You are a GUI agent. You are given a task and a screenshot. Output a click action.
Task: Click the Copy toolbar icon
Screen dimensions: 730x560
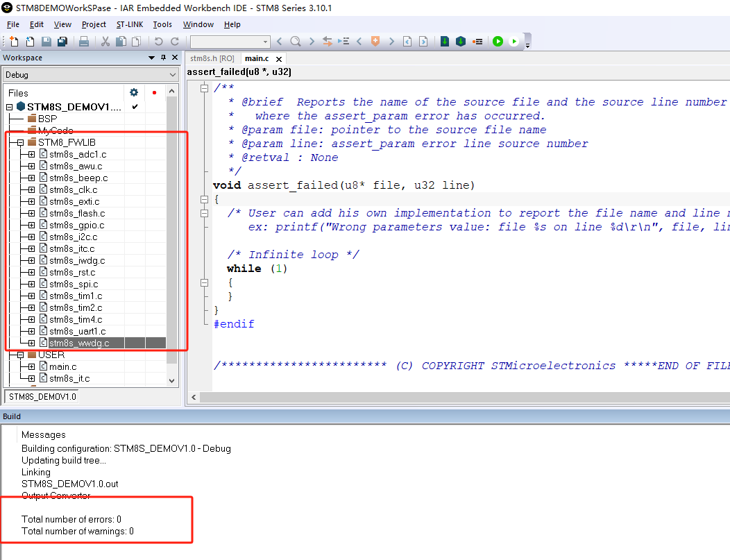tap(121, 42)
